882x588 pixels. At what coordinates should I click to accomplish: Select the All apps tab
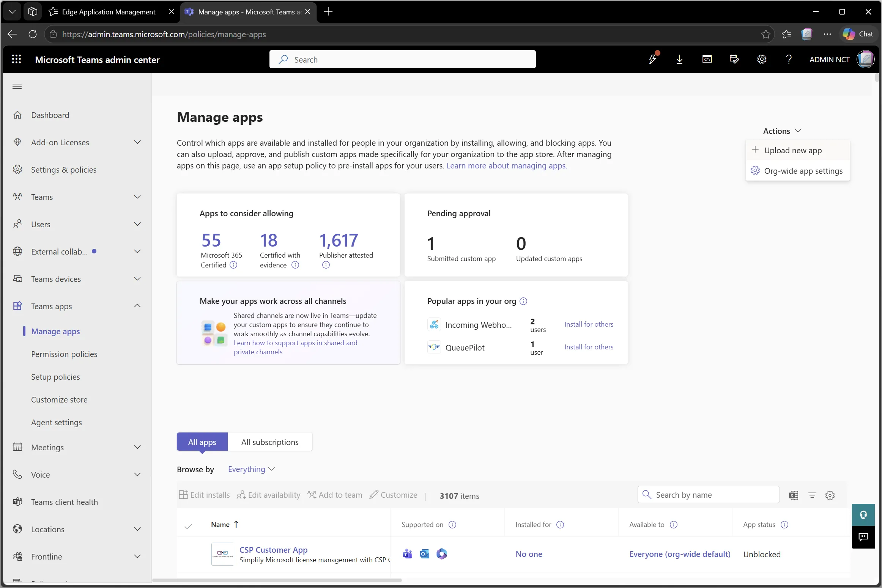pos(202,442)
